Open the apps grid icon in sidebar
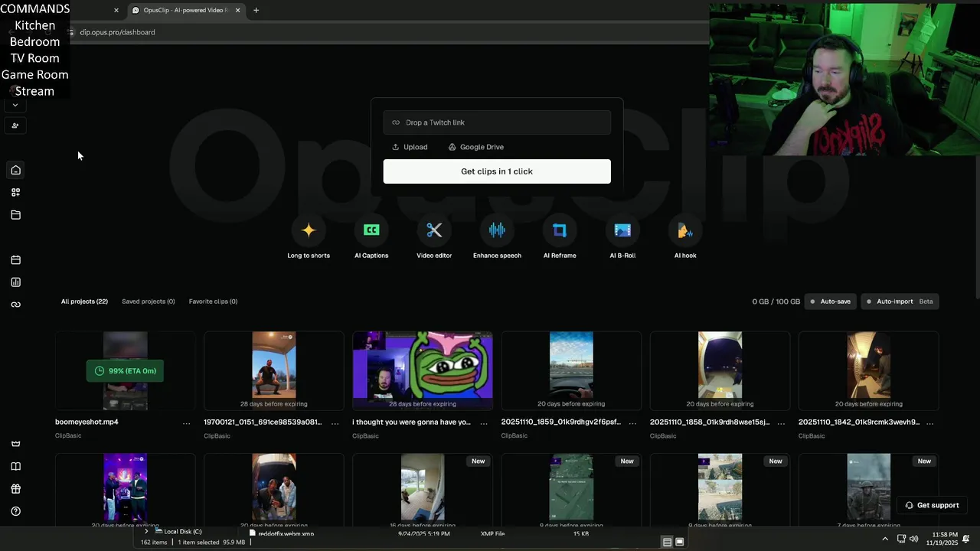 point(15,192)
